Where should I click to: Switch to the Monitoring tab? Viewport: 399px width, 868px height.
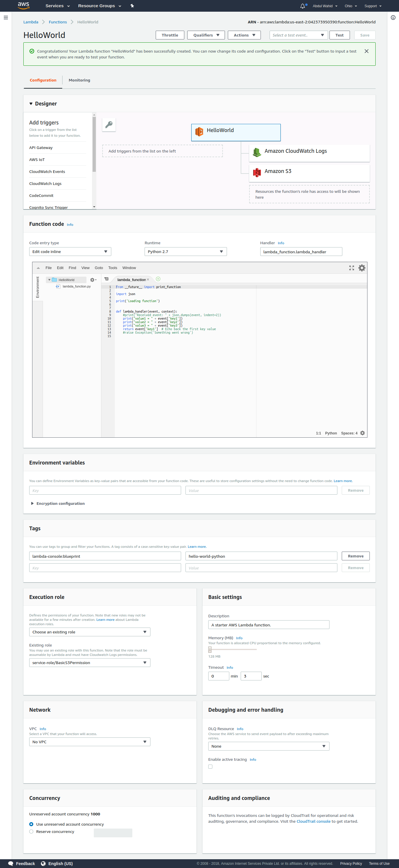pos(79,80)
